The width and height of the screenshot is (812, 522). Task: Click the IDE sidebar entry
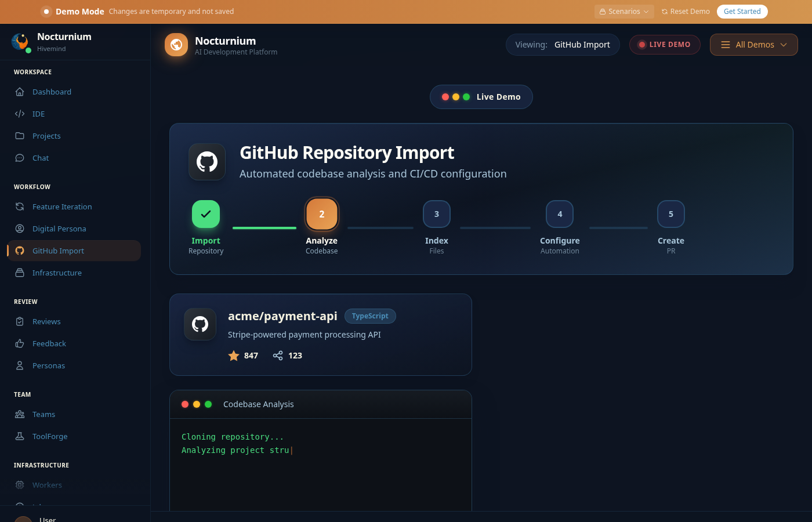coord(74,114)
